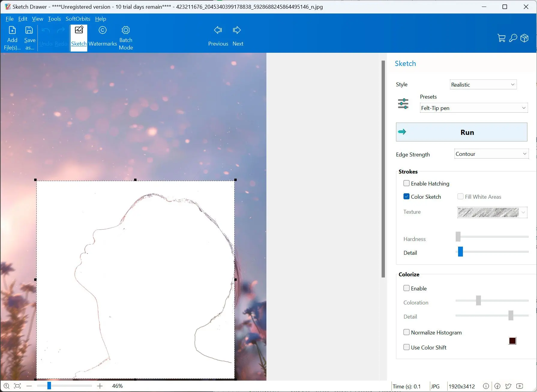
Task: Open the Help menu
Action: 100,19
